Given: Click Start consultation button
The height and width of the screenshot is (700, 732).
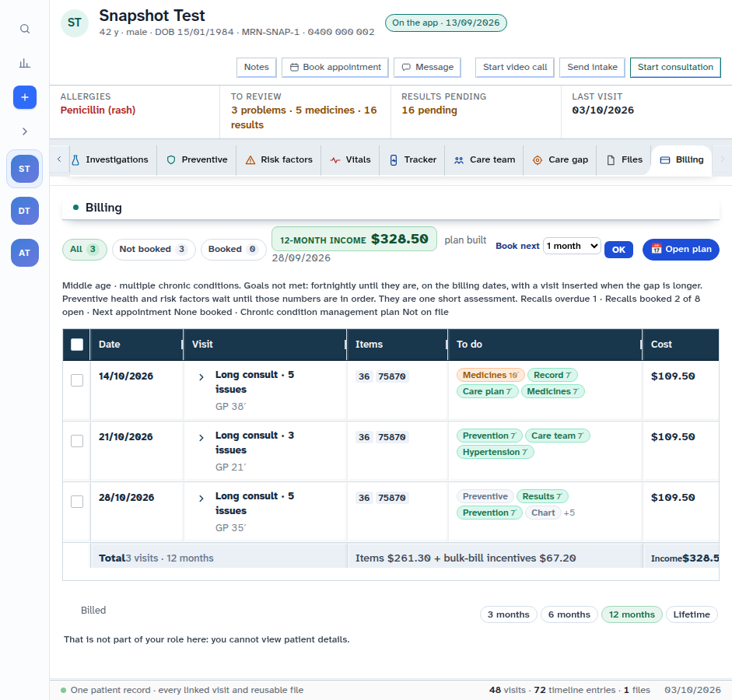Looking at the screenshot, I should coord(675,67).
